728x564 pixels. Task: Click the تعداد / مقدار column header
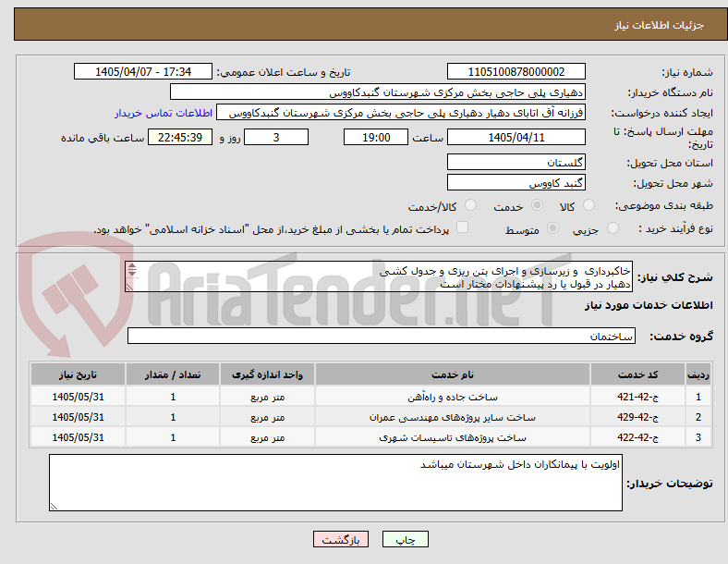pos(173,374)
